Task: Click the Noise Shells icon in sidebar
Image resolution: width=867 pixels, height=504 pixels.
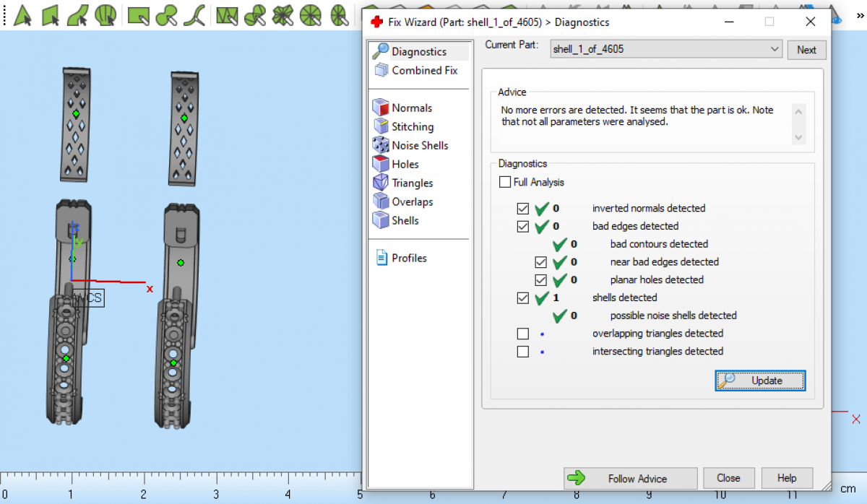Action: pyautogui.click(x=381, y=145)
